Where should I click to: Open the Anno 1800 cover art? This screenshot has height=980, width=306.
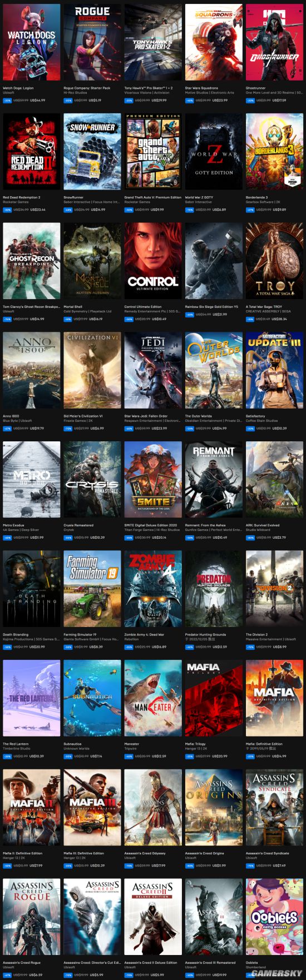[x=32, y=371]
